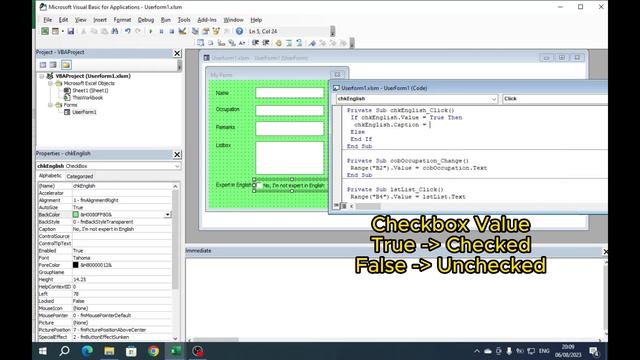The width and height of the screenshot is (640, 360).
Task: Toggle Design Mode icon
Action: (182, 31)
